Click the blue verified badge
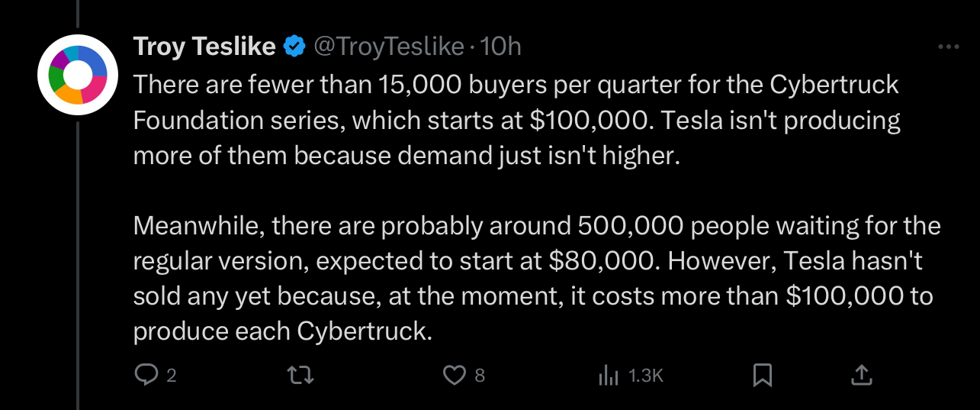Screen dimensions: 980x410 pos(294,47)
